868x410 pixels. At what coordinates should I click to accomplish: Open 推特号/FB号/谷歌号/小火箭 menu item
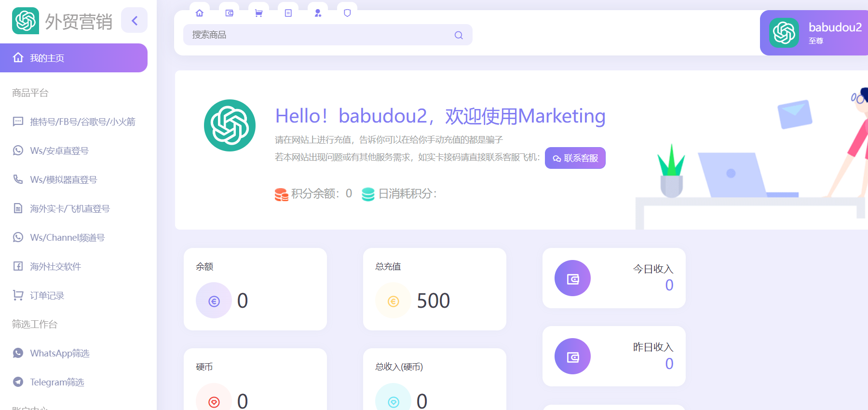(x=74, y=122)
